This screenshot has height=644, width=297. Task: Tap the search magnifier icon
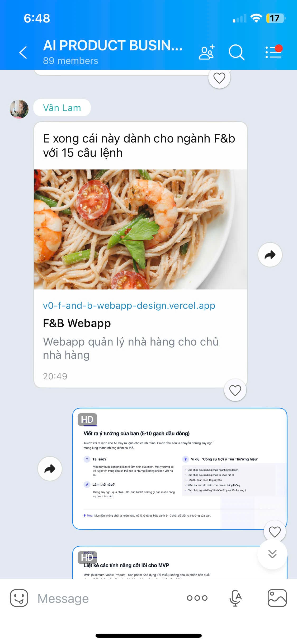pyautogui.click(x=236, y=52)
